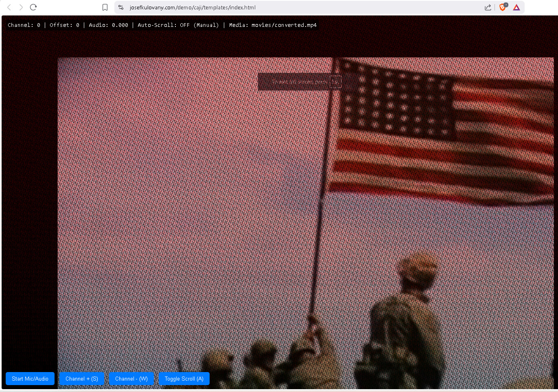Screen dimensions: 558x392
Task: Click the browser forward arrow
Action: pos(21,7)
